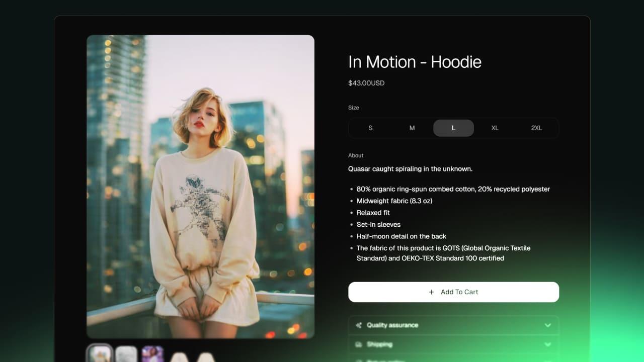This screenshot has width=644, height=362.
Task: Expand the Quality assurance section chevron
Action: click(x=548, y=325)
